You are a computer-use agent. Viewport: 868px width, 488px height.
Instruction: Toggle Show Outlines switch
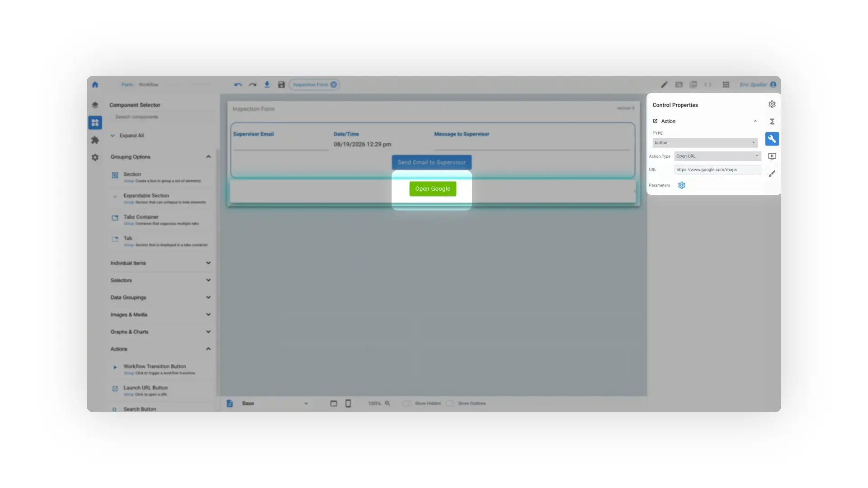click(x=450, y=404)
